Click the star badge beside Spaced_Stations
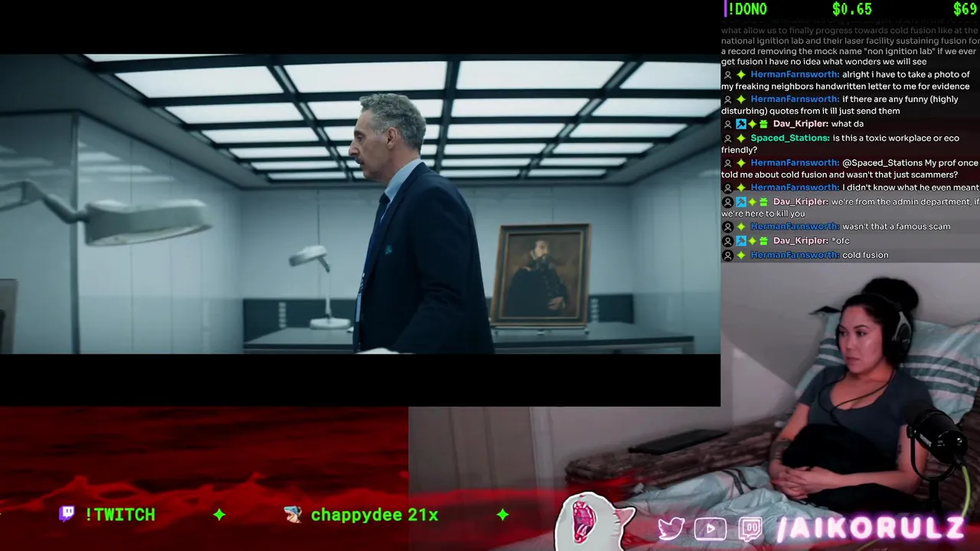 (740, 139)
